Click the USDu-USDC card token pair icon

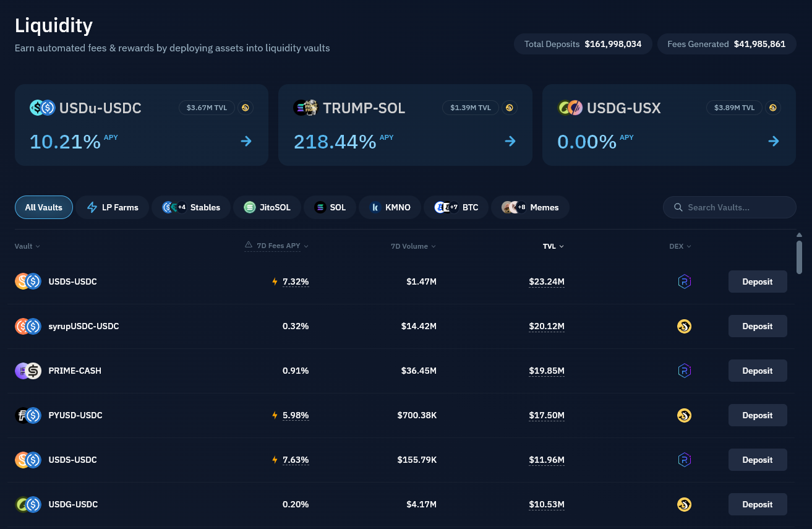coord(43,108)
